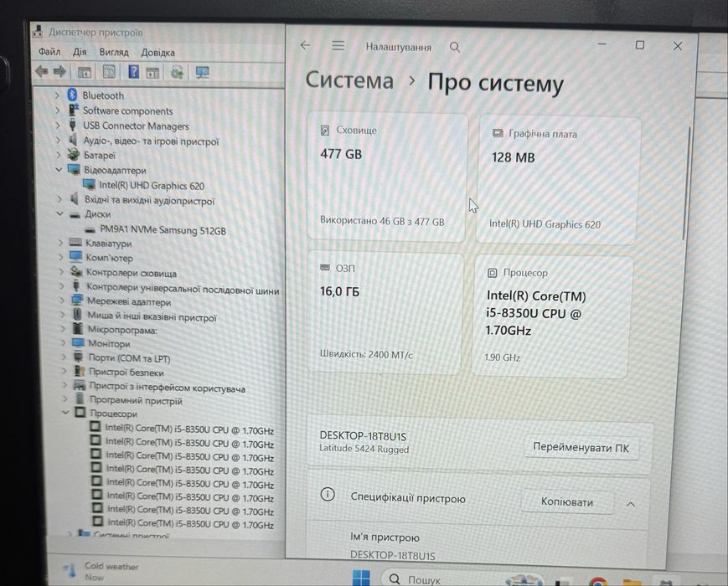
Task: Click the Перейменувати ПК button
Action: 581,448
